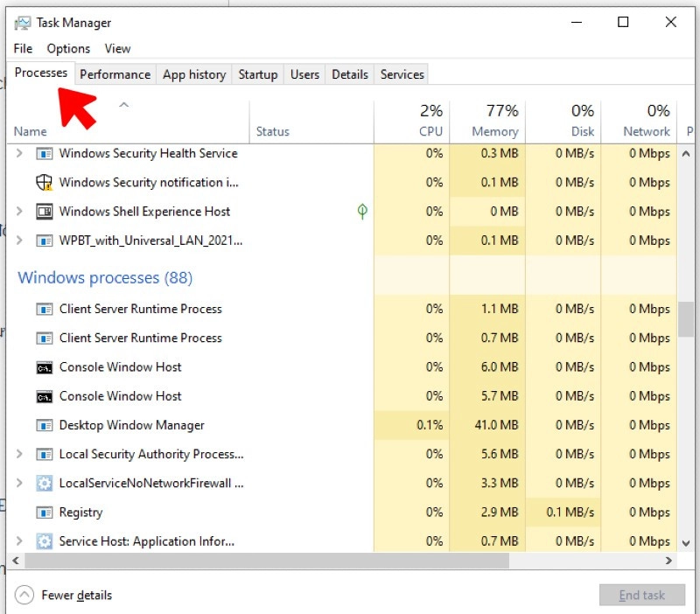This screenshot has height=614, width=700.
Task: Switch to the Services tab
Action: click(402, 74)
